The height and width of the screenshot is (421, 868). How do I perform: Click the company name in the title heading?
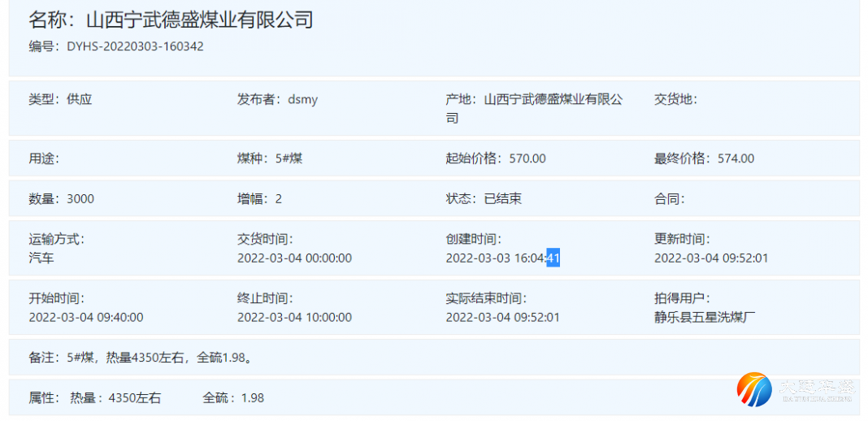[x=199, y=20]
